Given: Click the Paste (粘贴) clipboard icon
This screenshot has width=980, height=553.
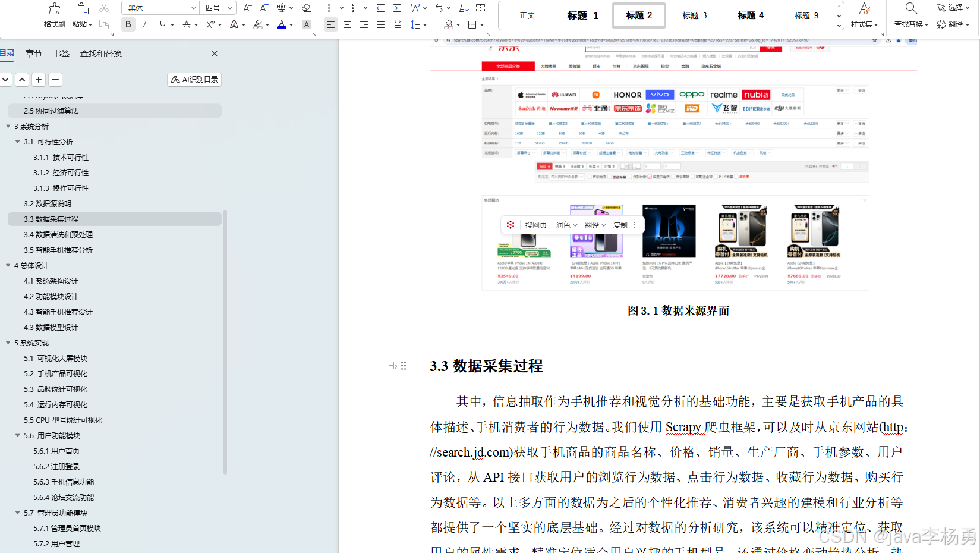Looking at the screenshot, I should [82, 8].
